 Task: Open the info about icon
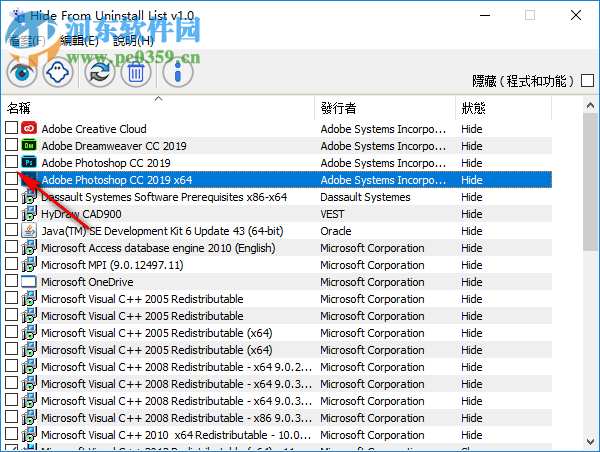(178, 72)
